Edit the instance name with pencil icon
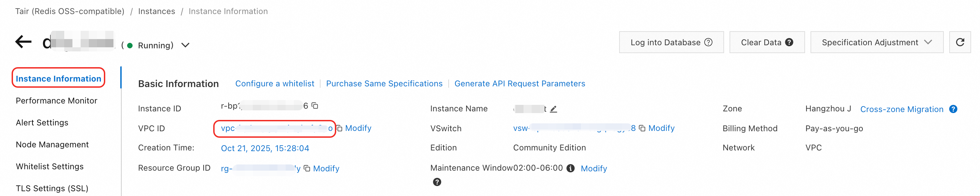The image size is (980, 196). pos(554,109)
